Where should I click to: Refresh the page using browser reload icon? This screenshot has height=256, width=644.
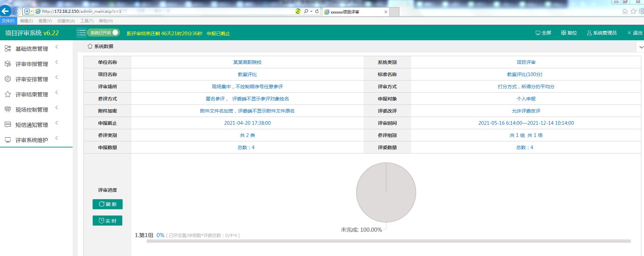coord(317,11)
